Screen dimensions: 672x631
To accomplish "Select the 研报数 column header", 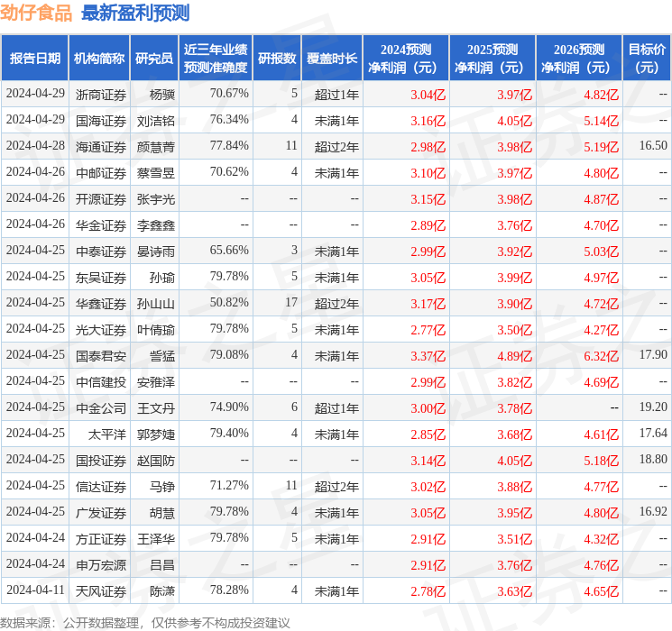I will [x=277, y=59].
